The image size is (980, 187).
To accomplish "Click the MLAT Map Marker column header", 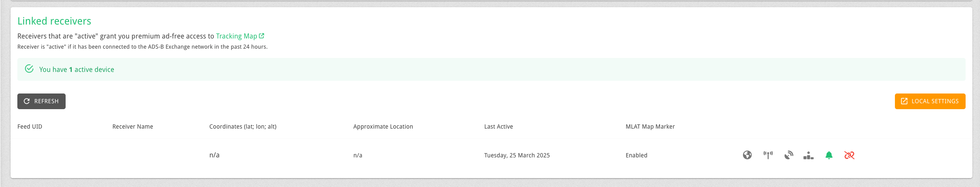I will (650, 126).
